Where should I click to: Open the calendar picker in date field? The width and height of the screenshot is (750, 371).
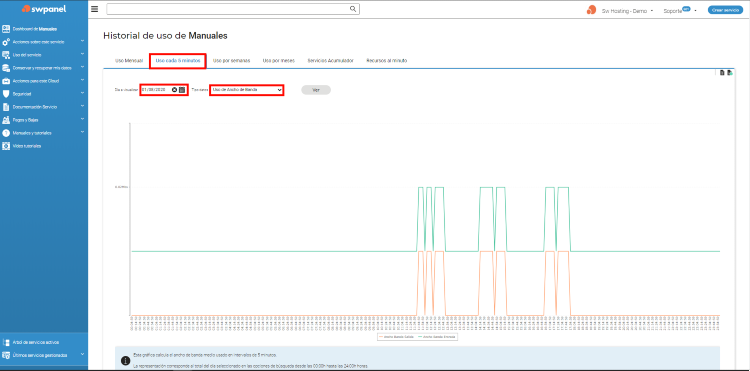tap(182, 90)
